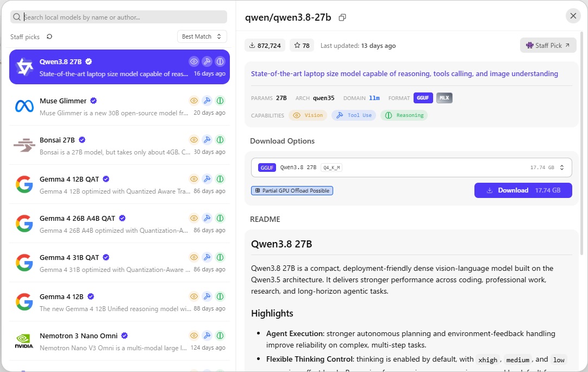The width and height of the screenshot is (588, 372).
Task: Click the tool use icon on Bonsai 27B
Action: (x=207, y=140)
